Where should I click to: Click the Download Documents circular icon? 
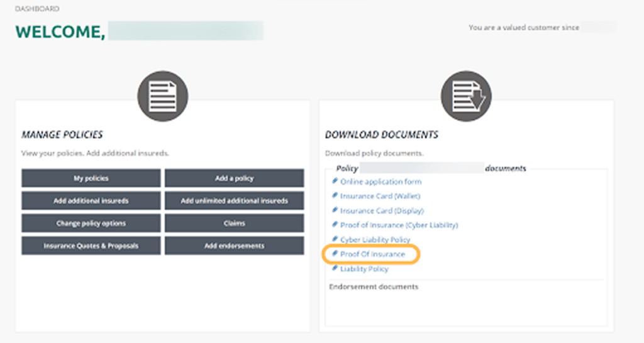click(x=466, y=96)
